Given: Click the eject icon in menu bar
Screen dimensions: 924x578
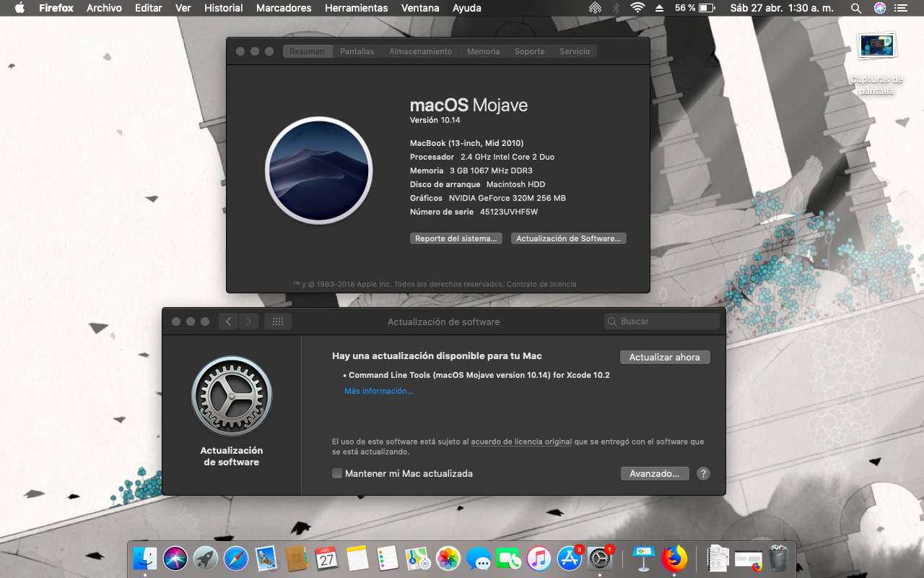Looking at the screenshot, I should point(659,8).
